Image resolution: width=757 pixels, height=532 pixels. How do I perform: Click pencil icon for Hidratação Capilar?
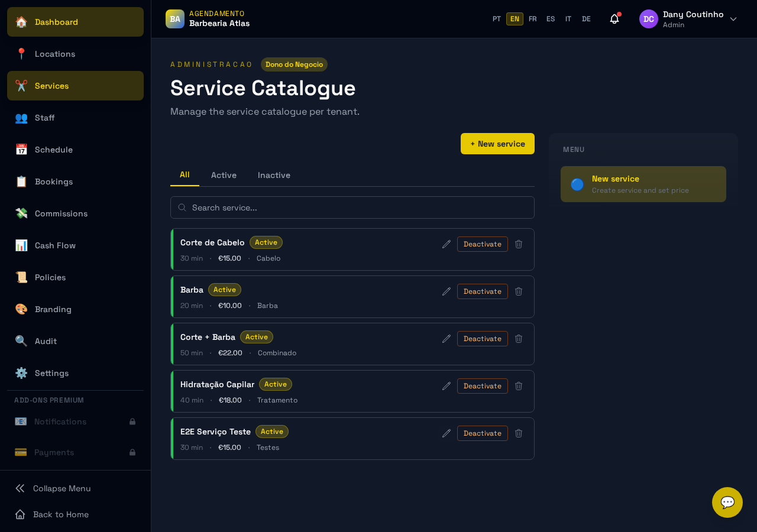coord(447,386)
